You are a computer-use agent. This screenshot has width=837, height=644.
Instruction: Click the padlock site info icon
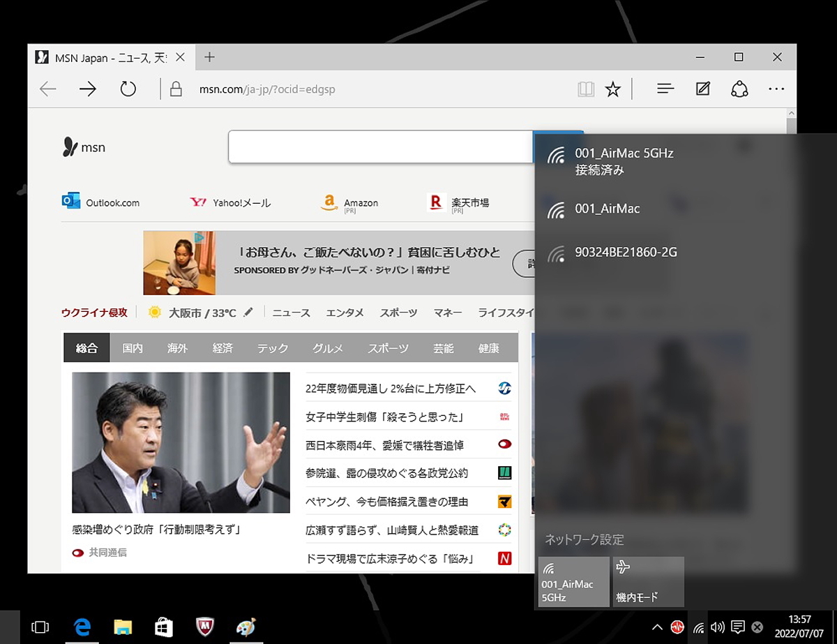coord(176,89)
